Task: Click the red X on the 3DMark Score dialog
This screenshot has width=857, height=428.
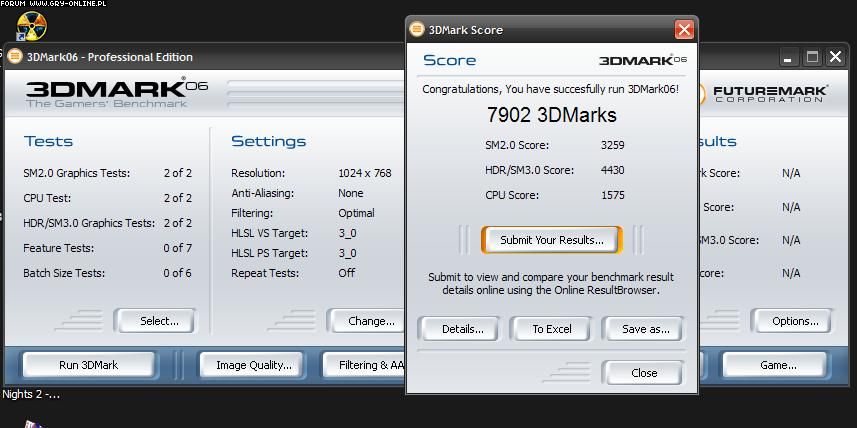Action: pyautogui.click(x=684, y=29)
